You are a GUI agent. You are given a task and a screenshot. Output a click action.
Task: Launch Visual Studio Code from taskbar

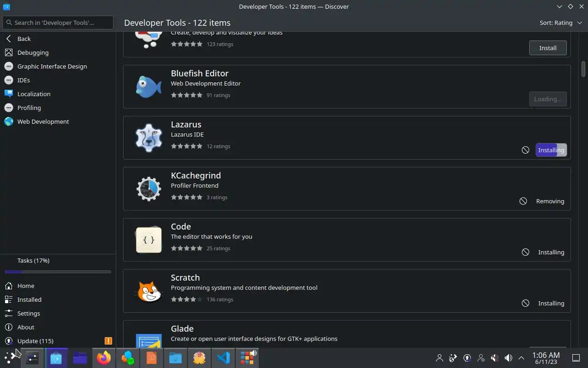223,358
